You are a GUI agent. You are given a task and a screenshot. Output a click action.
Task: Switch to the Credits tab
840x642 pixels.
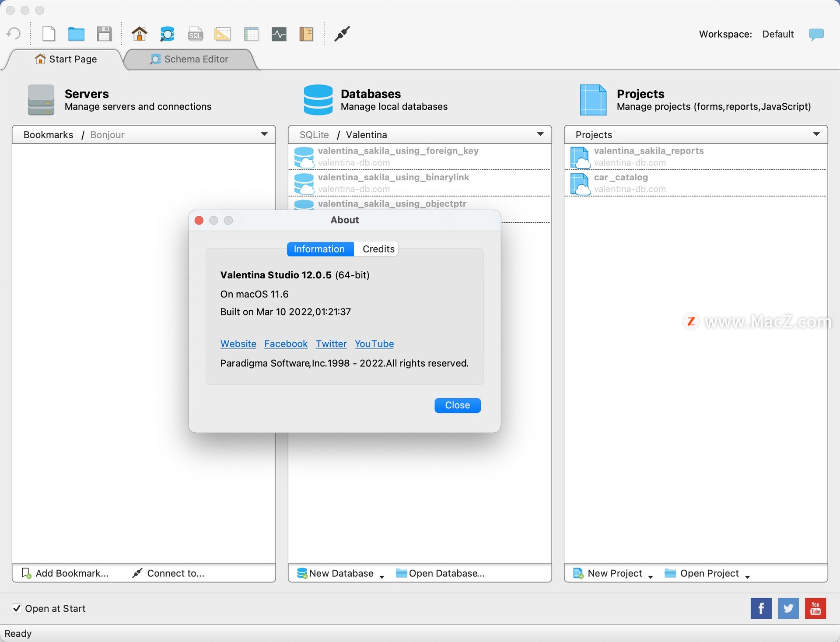click(x=378, y=249)
